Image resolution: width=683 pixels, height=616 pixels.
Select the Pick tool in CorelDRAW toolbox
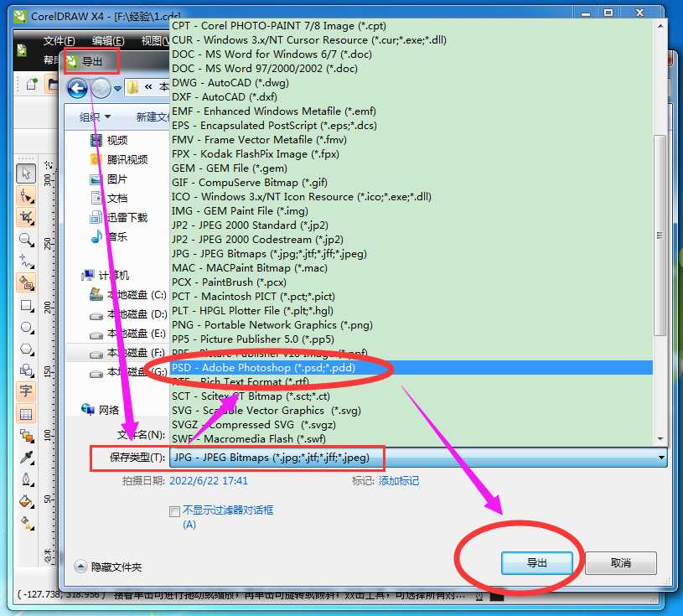click(26, 173)
